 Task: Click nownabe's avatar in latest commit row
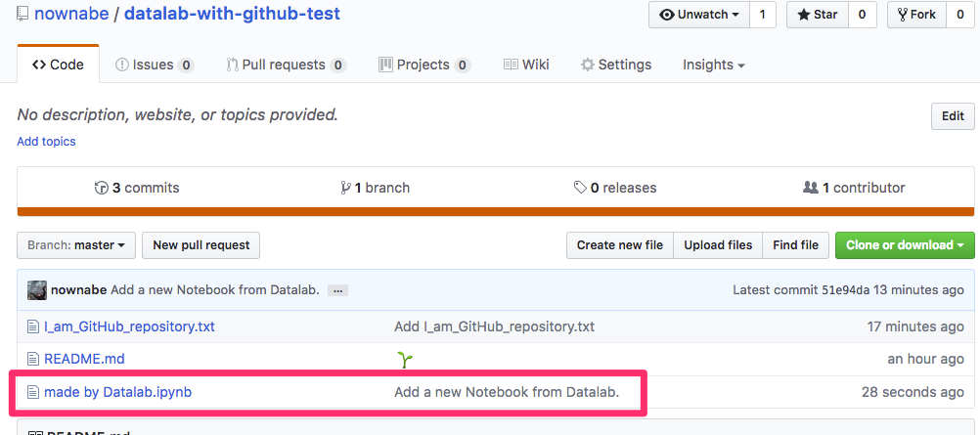pyautogui.click(x=37, y=290)
